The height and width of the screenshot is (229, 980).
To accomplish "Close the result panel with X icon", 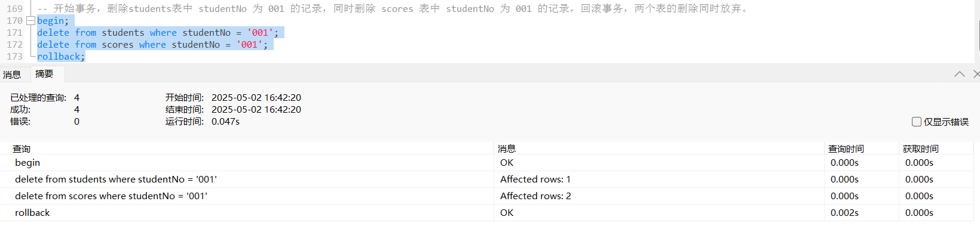I will (976, 74).
